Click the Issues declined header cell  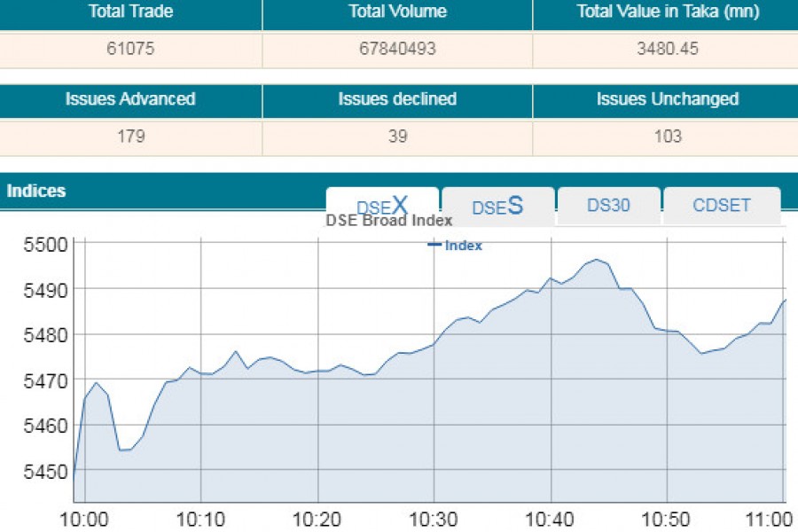tap(397, 99)
